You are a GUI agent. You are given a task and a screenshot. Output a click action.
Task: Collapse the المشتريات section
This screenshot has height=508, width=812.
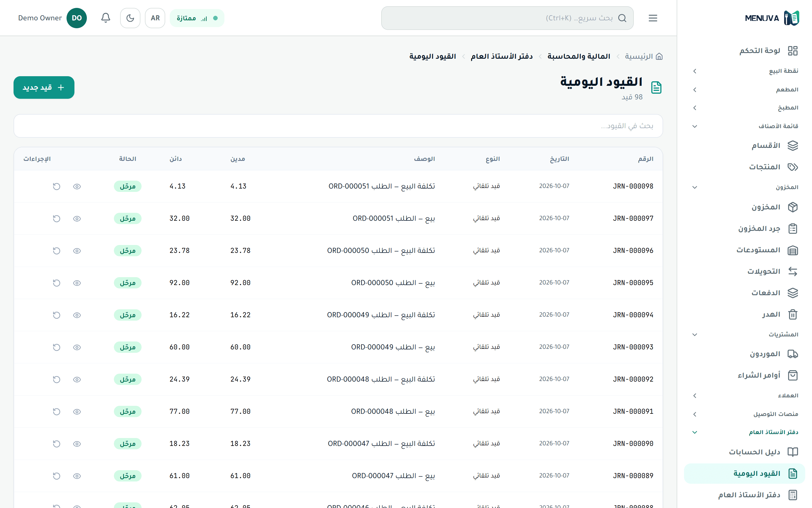(x=744, y=335)
